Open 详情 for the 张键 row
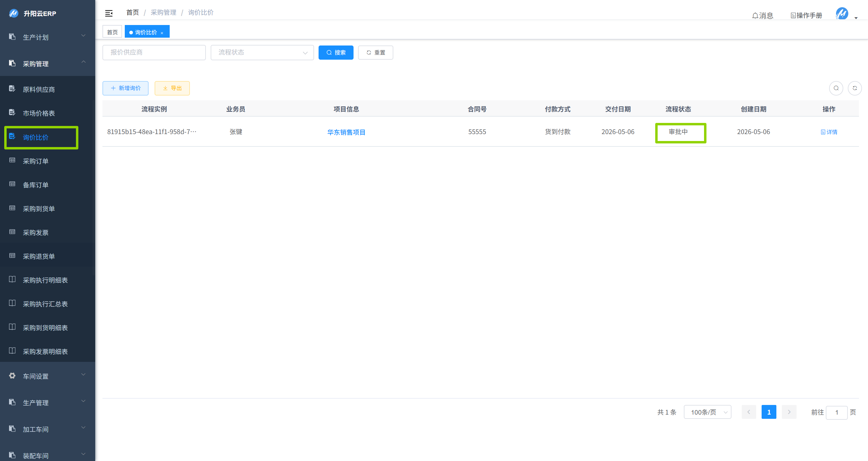 829,132
